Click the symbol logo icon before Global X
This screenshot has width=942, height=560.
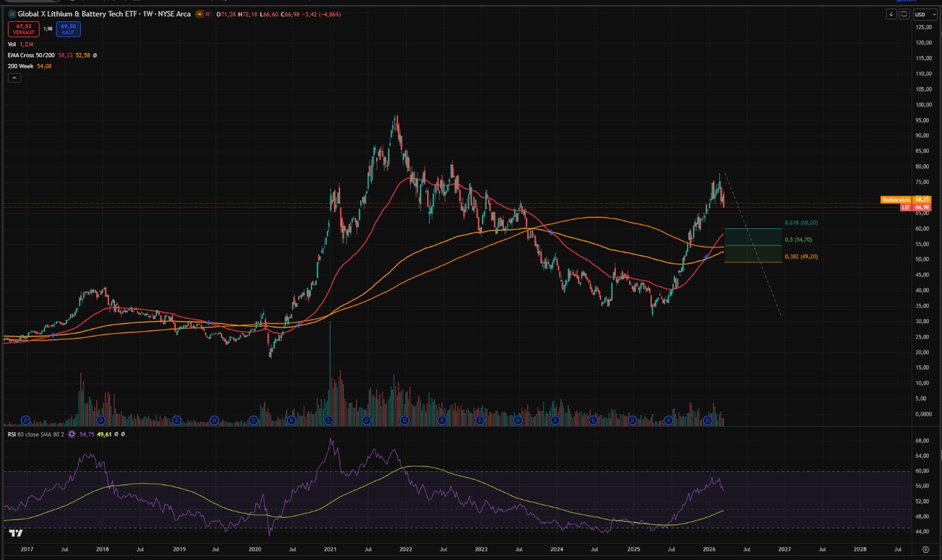coord(12,14)
